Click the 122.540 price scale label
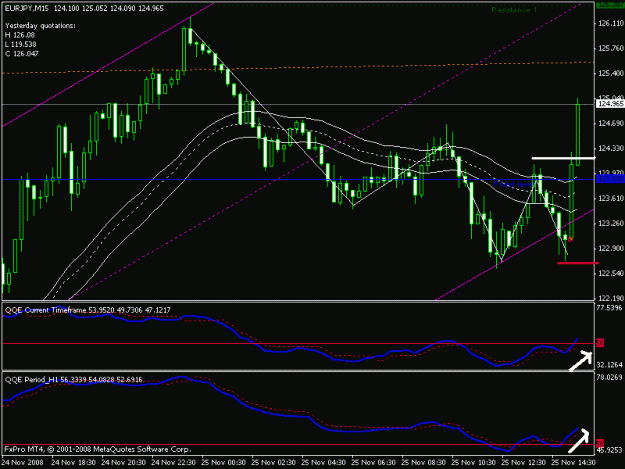The image size is (625, 469). tap(611, 273)
